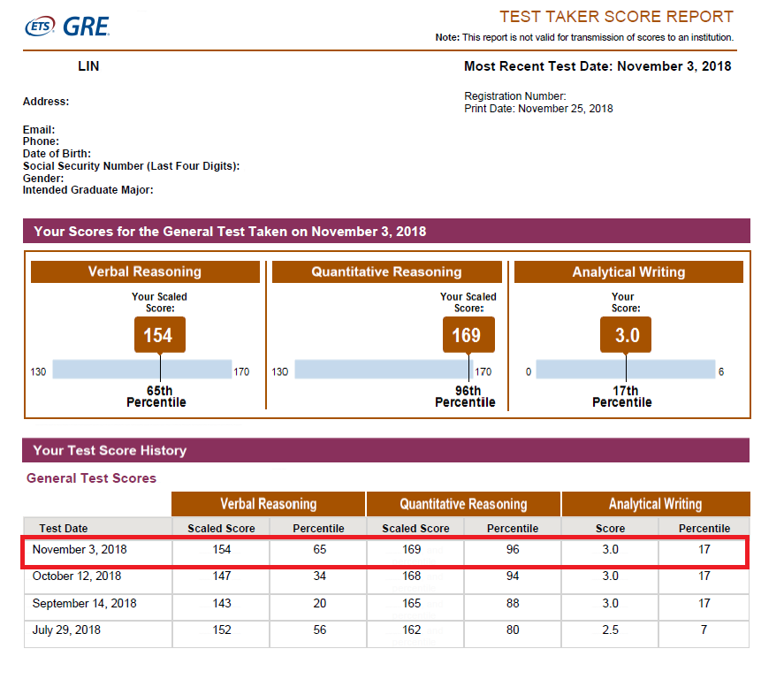Viewport: 784px width, 687px height.
Task: Click quantitative score 165 in September row
Action: point(412,603)
